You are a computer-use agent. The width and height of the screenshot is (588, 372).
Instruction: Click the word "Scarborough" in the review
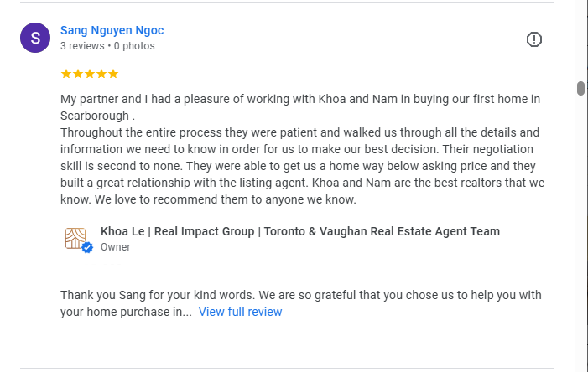click(95, 116)
